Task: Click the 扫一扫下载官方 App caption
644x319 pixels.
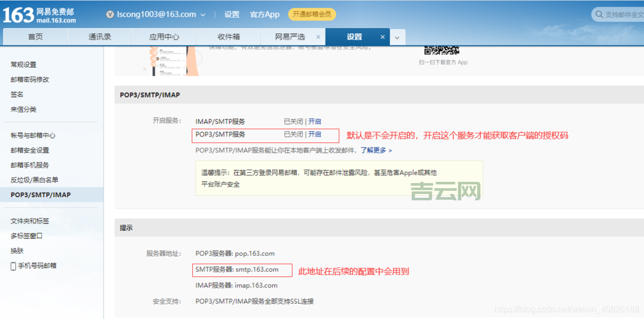Action: coord(443,63)
